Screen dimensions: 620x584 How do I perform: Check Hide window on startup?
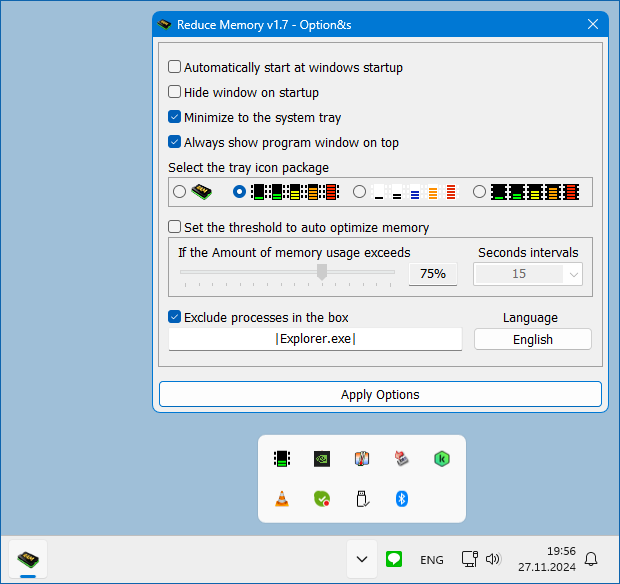coord(175,93)
